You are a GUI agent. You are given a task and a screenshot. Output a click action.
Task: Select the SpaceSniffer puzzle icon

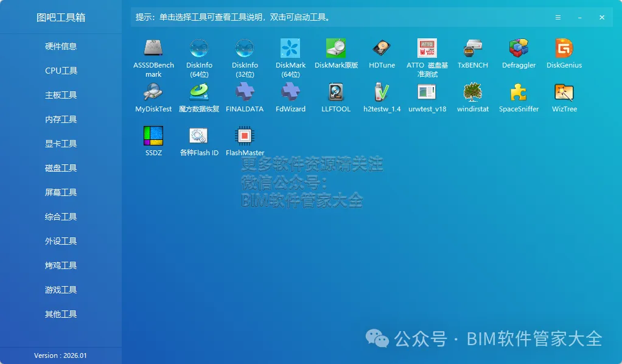(519, 92)
